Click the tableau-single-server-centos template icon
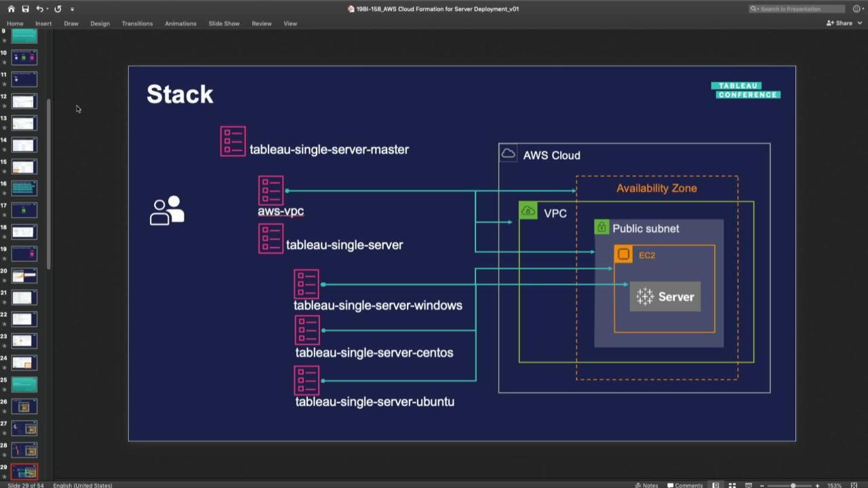 coord(307,330)
